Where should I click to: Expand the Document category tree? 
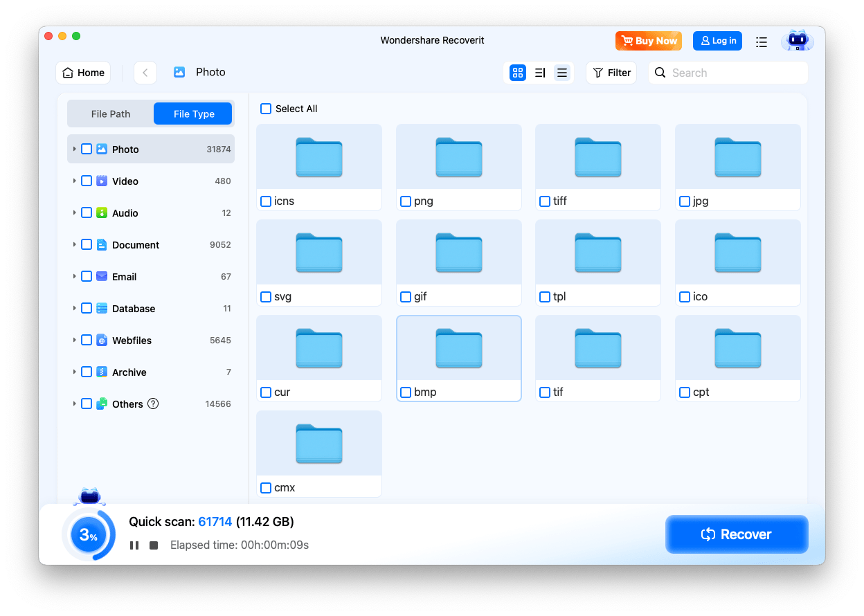[74, 244]
